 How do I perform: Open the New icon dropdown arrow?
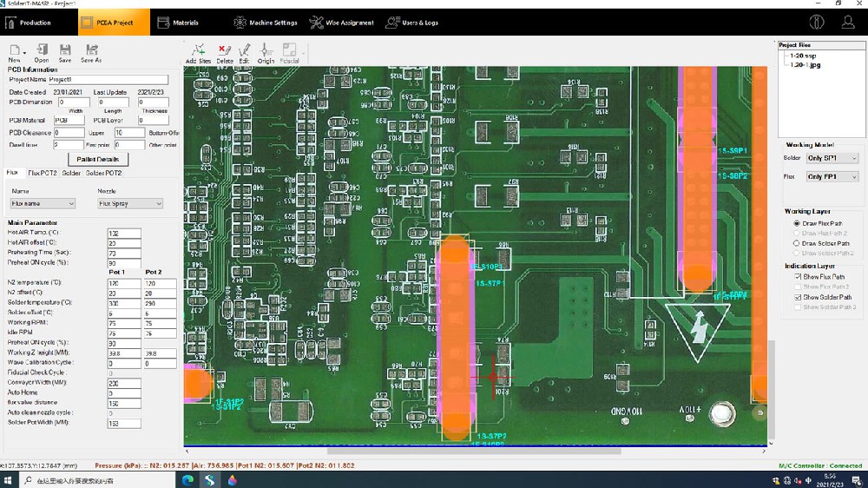(24, 51)
